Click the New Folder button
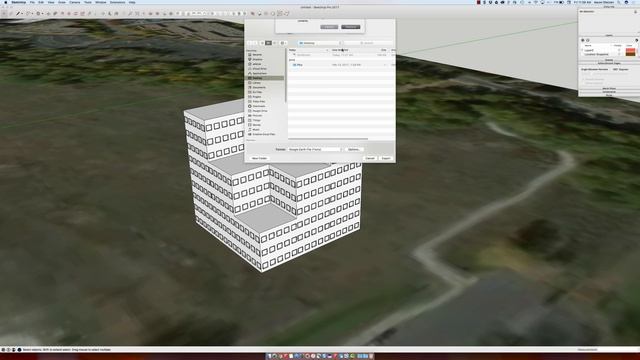Viewport: 640px width, 360px height. 259,158
